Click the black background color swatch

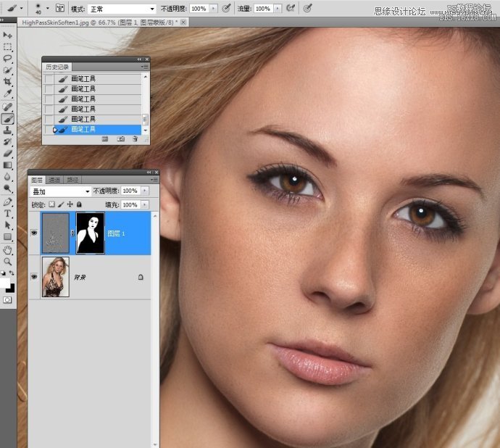click(x=11, y=288)
